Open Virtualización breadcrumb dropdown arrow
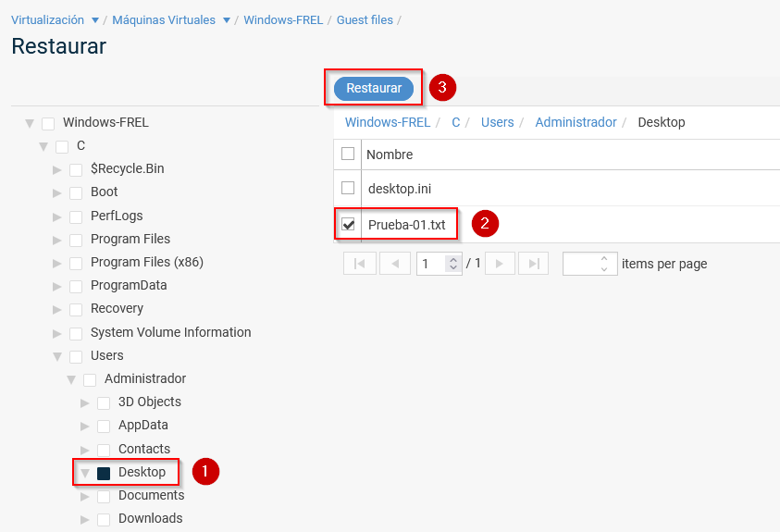 coord(95,20)
